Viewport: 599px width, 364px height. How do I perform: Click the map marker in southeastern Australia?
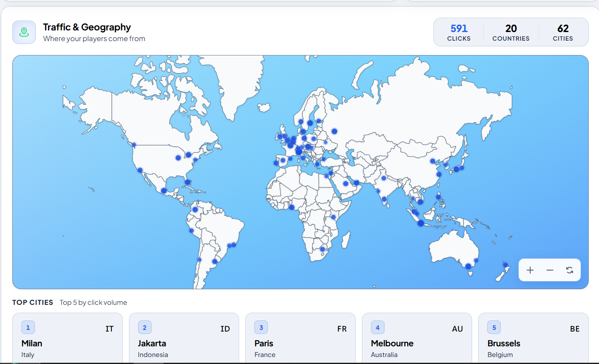point(468,266)
